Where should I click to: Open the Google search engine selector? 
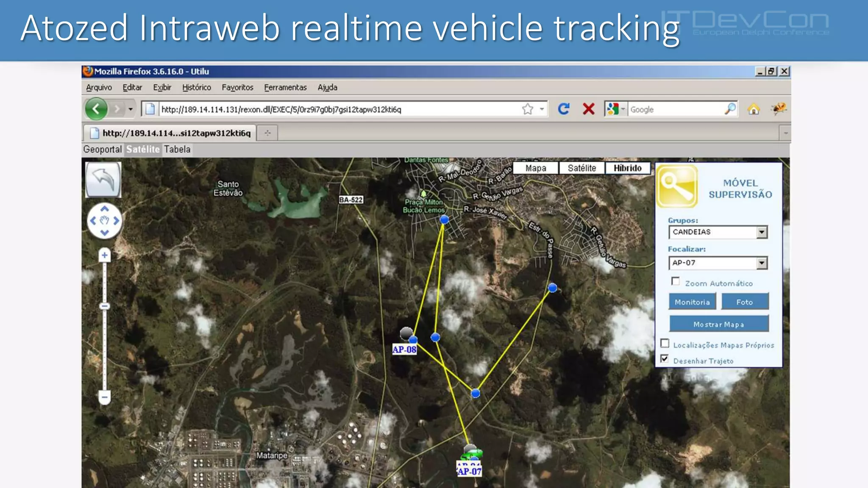click(x=615, y=109)
